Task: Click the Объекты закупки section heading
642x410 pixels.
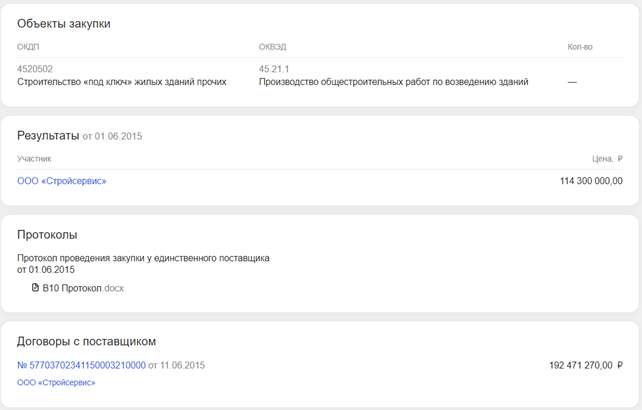Action: point(64,24)
